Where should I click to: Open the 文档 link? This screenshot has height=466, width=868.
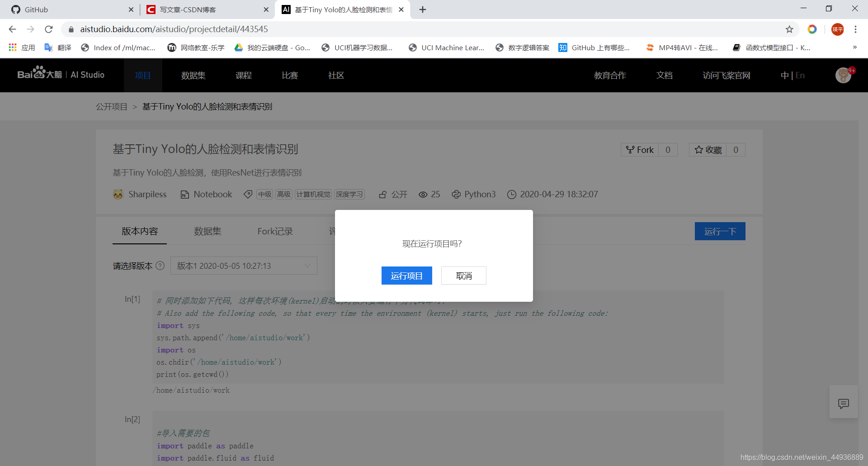[664, 75]
